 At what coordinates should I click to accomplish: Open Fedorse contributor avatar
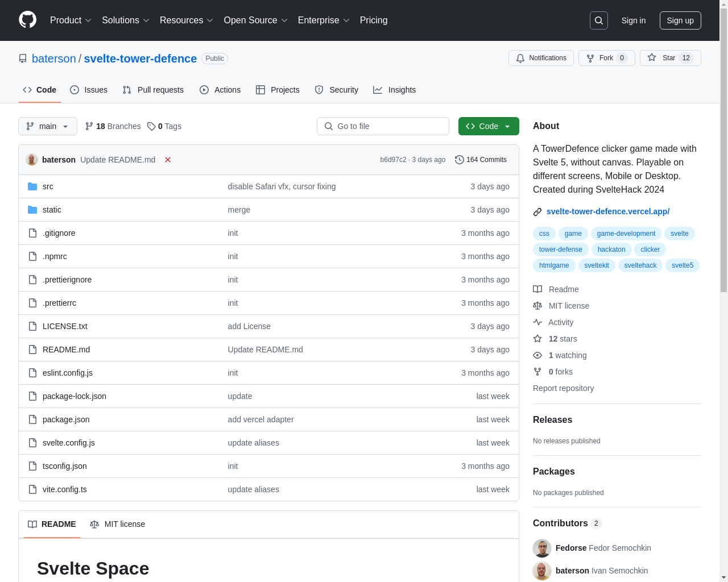pyautogui.click(x=542, y=548)
